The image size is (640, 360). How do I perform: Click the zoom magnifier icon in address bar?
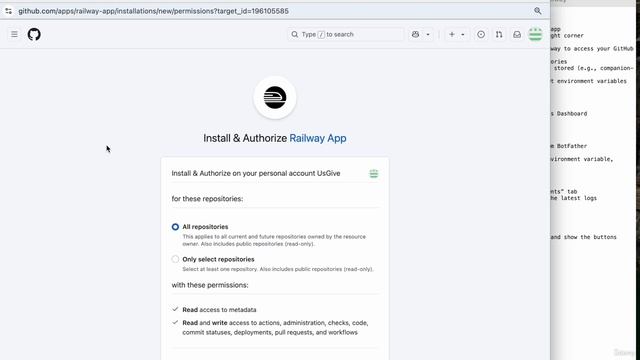coord(538,11)
